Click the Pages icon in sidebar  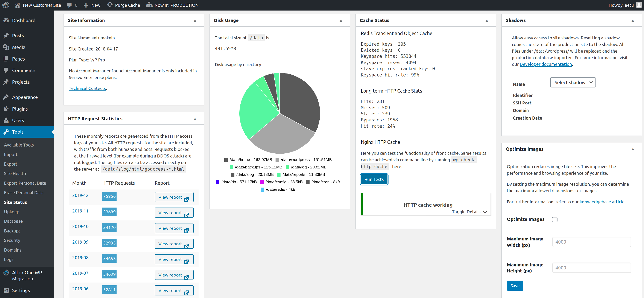6,59
